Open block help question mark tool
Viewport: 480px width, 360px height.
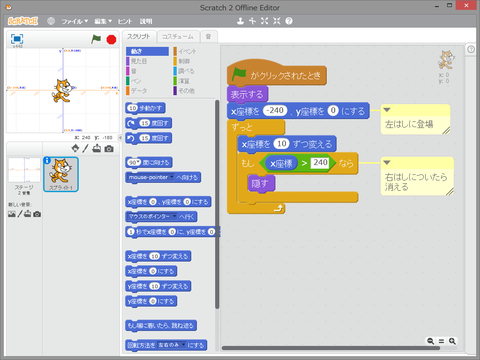point(289,21)
